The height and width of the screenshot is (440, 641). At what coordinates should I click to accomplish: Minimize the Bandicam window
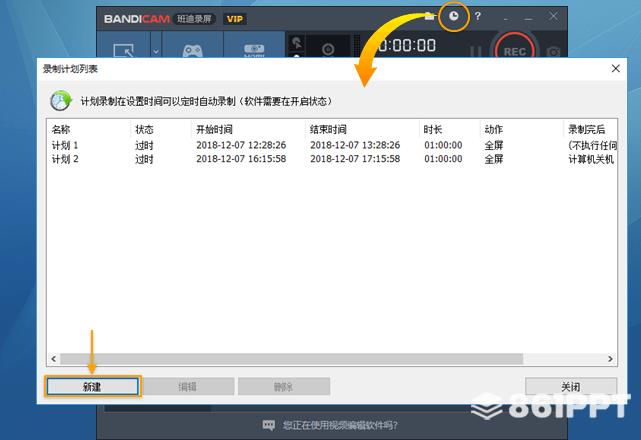tap(529, 18)
